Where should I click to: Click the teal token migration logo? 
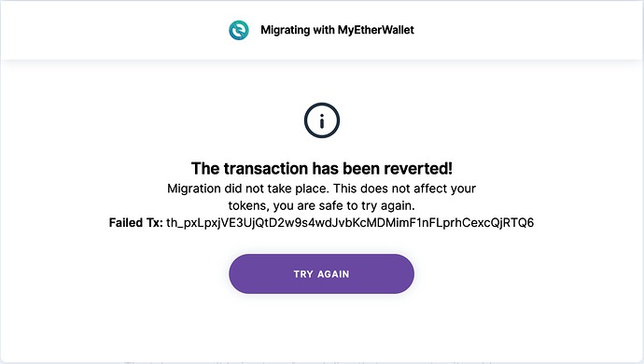pyautogui.click(x=239, y=30)
